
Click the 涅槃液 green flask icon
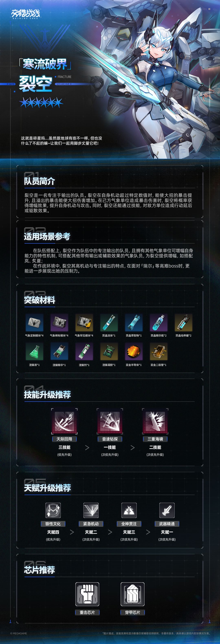click(34, 351)
